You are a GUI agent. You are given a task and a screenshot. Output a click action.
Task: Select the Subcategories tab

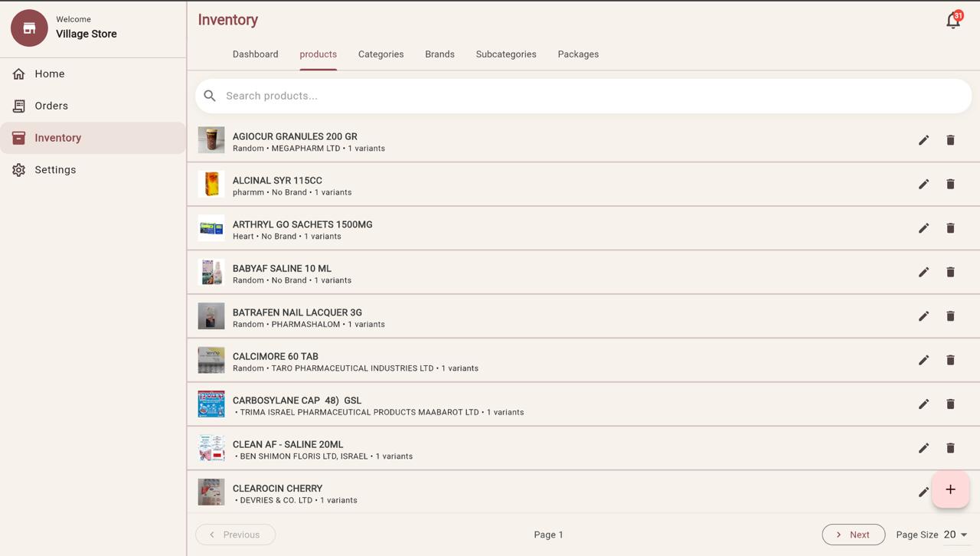tap(505, 54)
